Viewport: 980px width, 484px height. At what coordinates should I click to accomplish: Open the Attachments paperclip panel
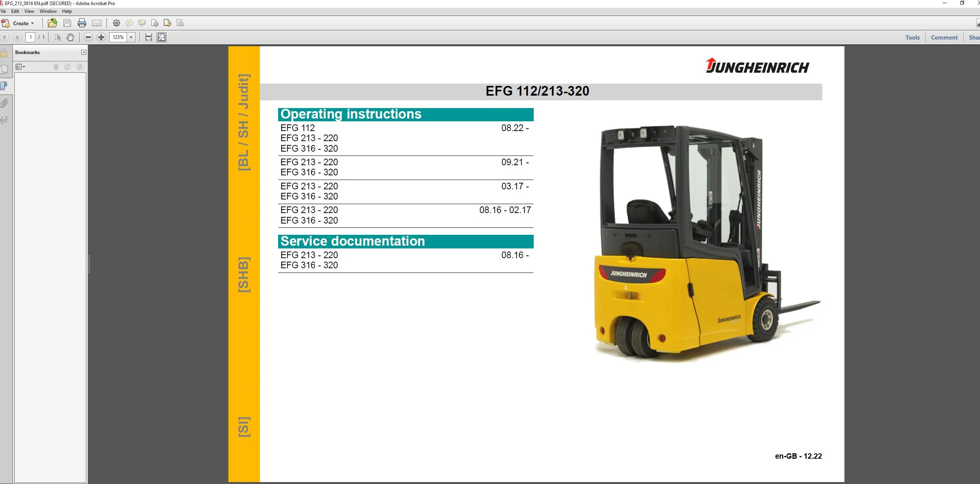(4, 103)
